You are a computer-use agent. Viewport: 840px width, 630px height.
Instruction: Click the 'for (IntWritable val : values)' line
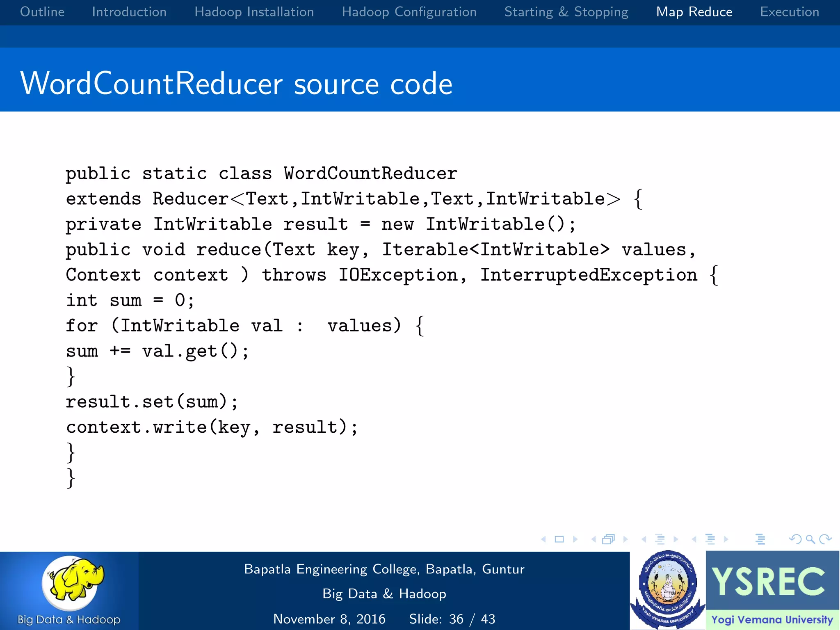(x=245, y=326)
